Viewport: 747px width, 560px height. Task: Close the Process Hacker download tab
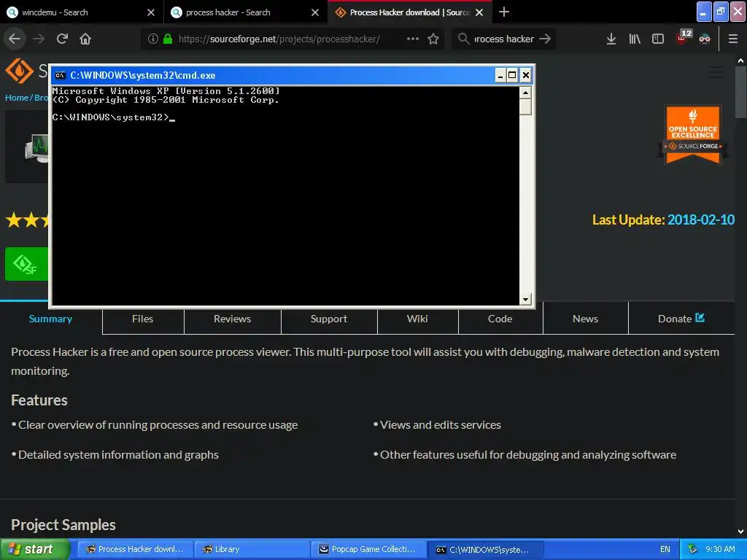point(479,12)
